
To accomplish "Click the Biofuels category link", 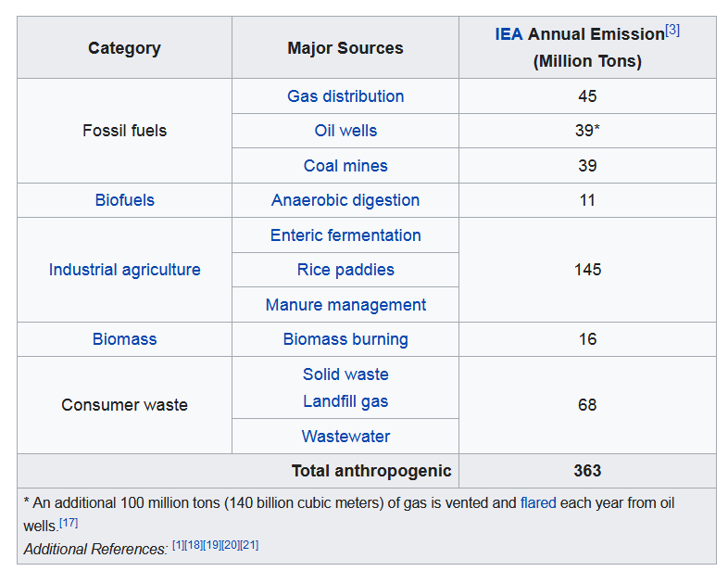I will (x=124, y=200).
